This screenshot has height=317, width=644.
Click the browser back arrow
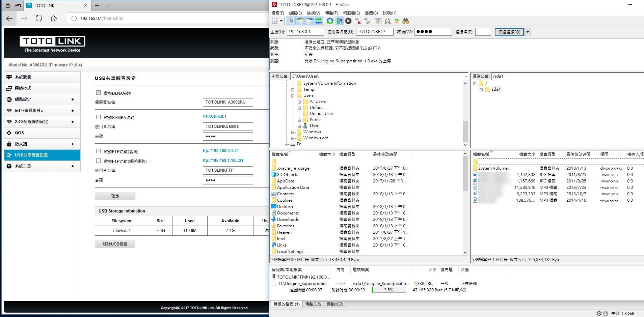(9, 18)
